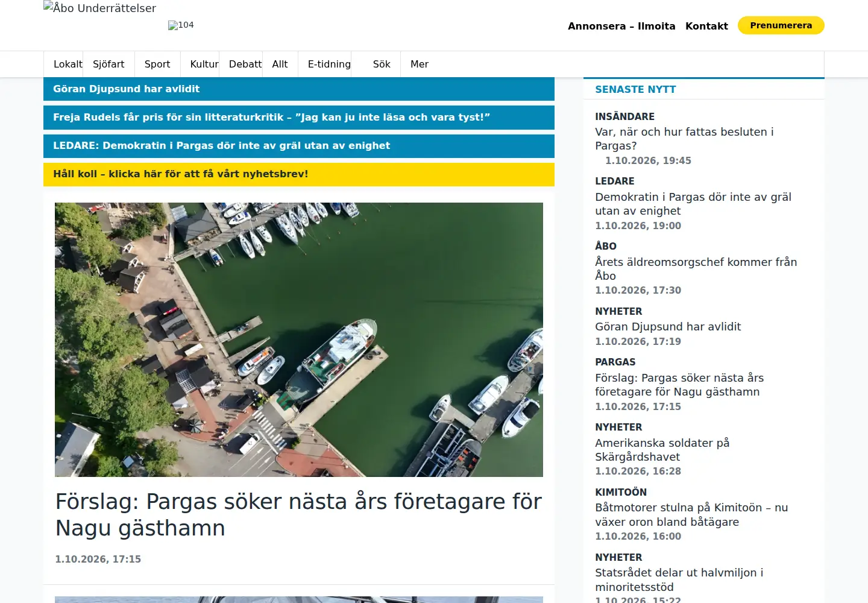Open the E-tidning page
The height and width of the screenshot is (603, 868).
329,64
